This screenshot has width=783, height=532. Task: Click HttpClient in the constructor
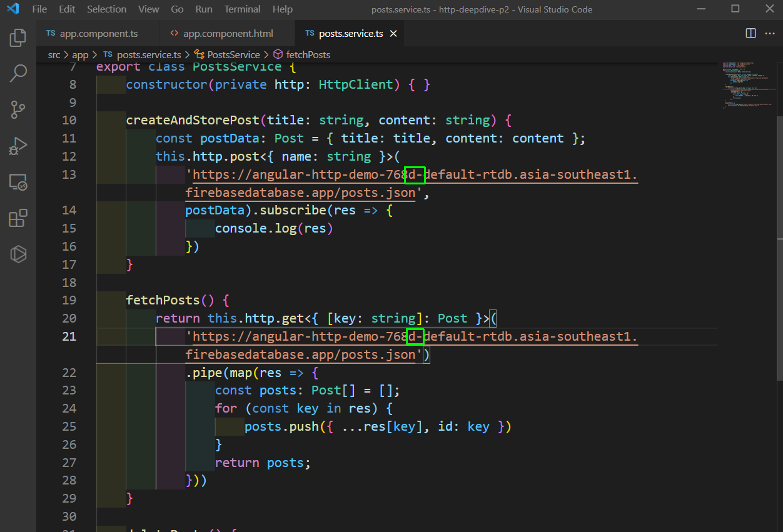click(356, 84)
